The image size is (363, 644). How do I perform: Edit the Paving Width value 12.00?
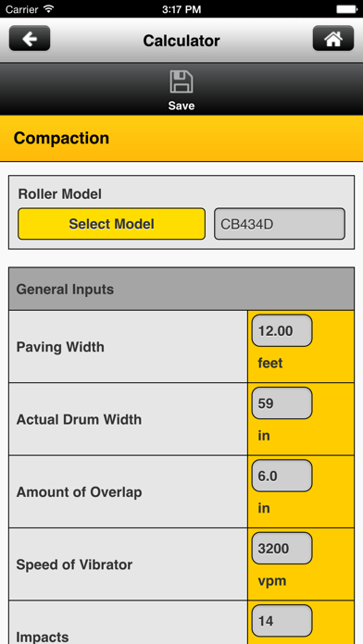coord(282,330)
